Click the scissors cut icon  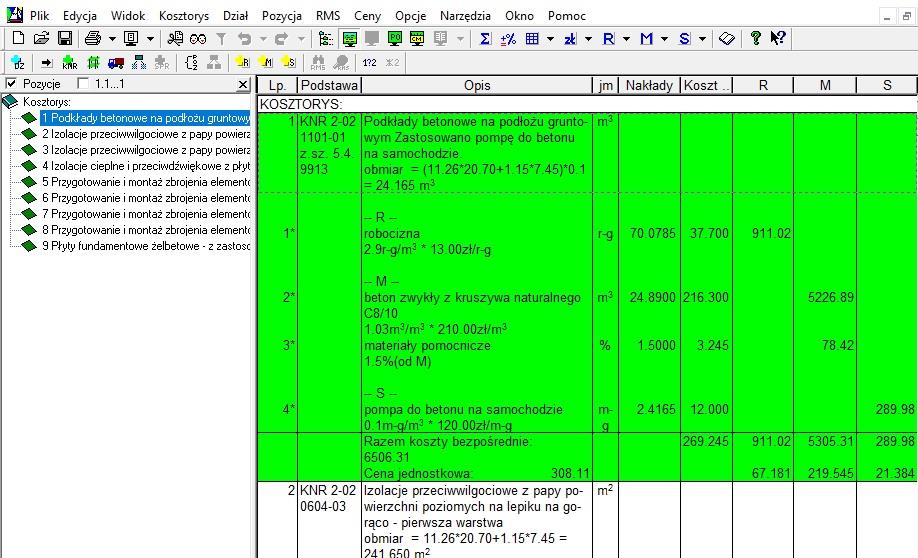[176, 38]
